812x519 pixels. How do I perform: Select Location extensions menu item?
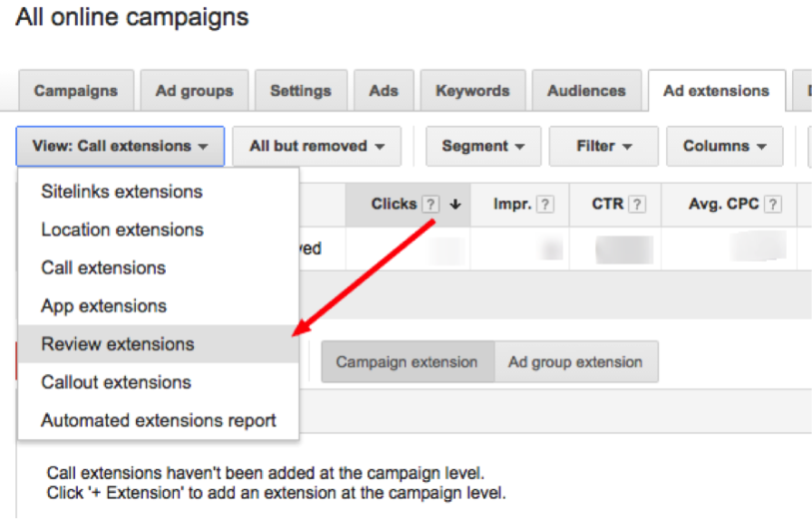pos(122,230)
